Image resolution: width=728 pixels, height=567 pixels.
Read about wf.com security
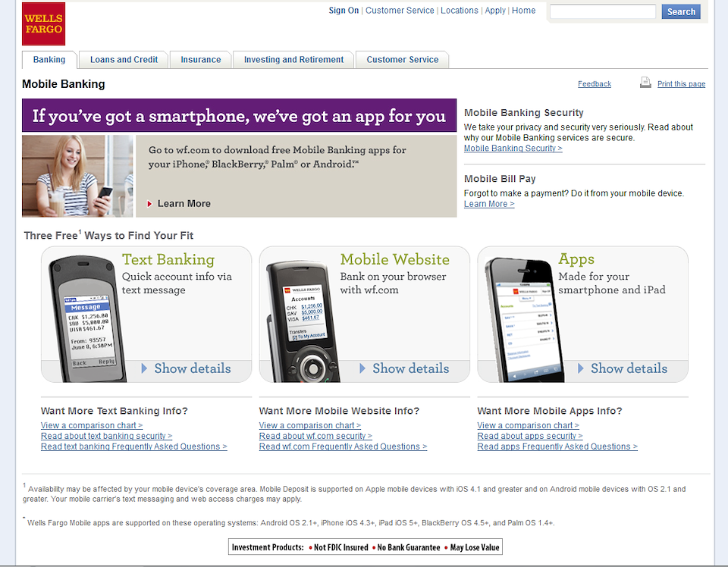point(315,436)
